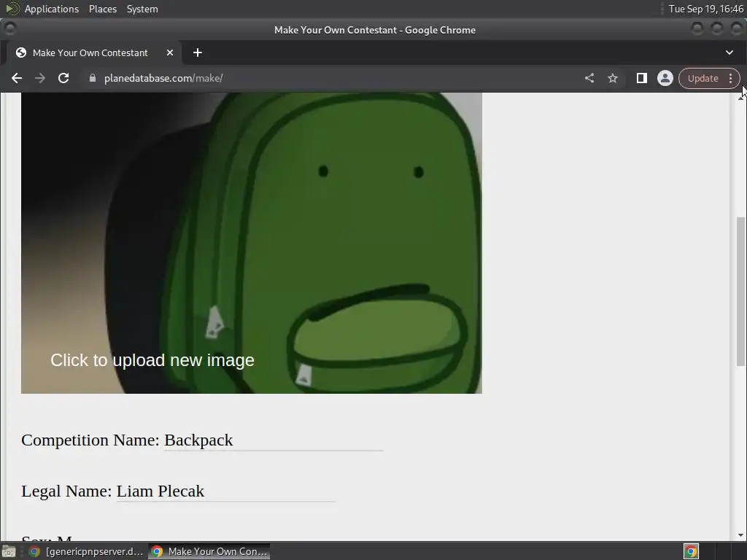Click the scrollbar down arrow
This screenshot has width=747, height=560.
coord(741,535)
